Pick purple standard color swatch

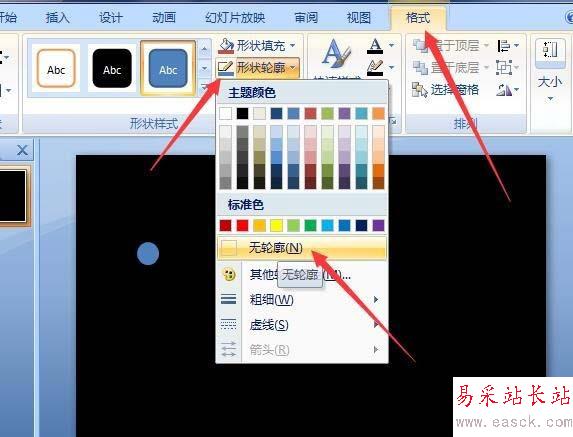tap(378, 225)
